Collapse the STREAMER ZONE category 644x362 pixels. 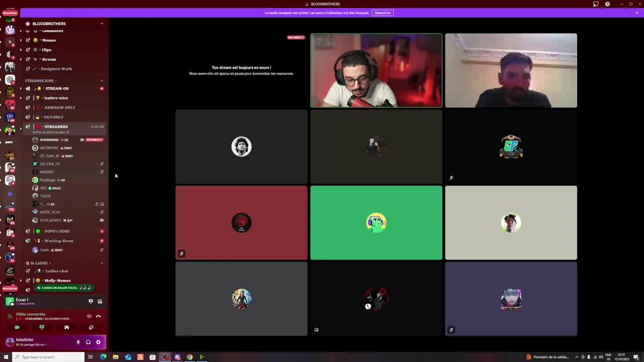coord(41,80)
